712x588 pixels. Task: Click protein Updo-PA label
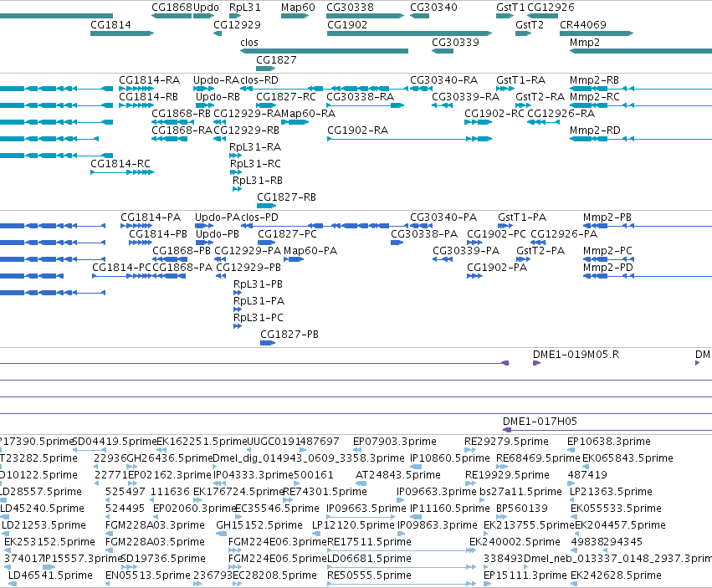(x=218, y=217)
